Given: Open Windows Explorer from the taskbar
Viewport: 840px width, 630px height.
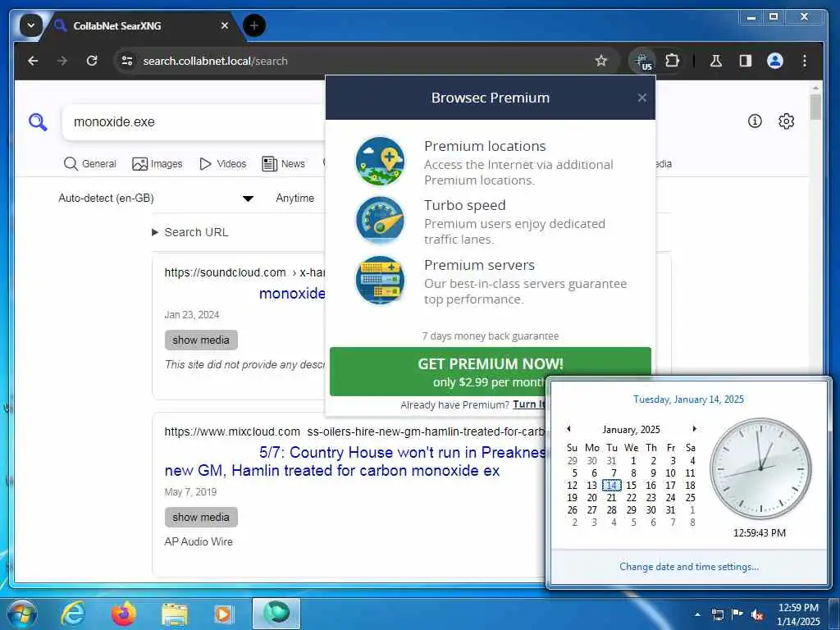Looking at the screenshot, I should click(x=175, y=614).
